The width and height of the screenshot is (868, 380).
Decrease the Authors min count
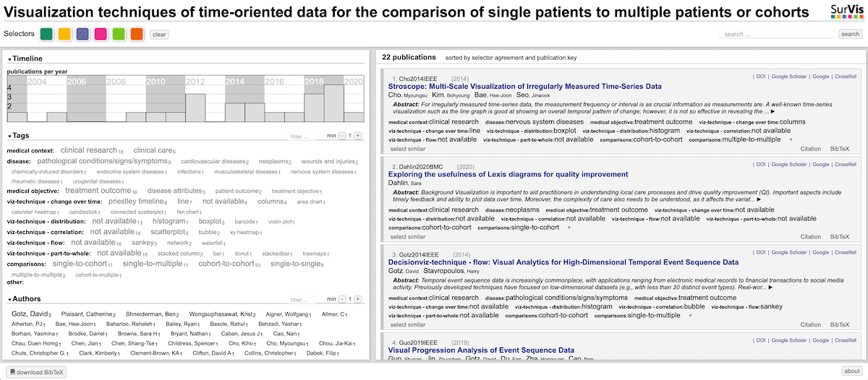point(342,299)
